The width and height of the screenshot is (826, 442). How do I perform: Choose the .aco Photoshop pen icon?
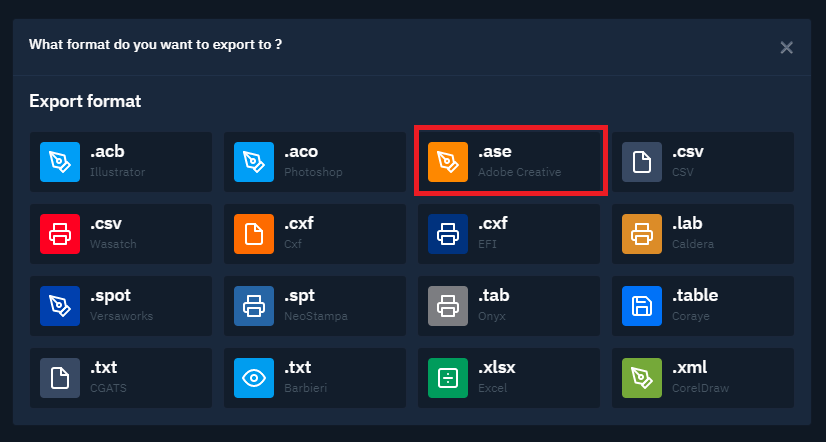coord(254,162)
